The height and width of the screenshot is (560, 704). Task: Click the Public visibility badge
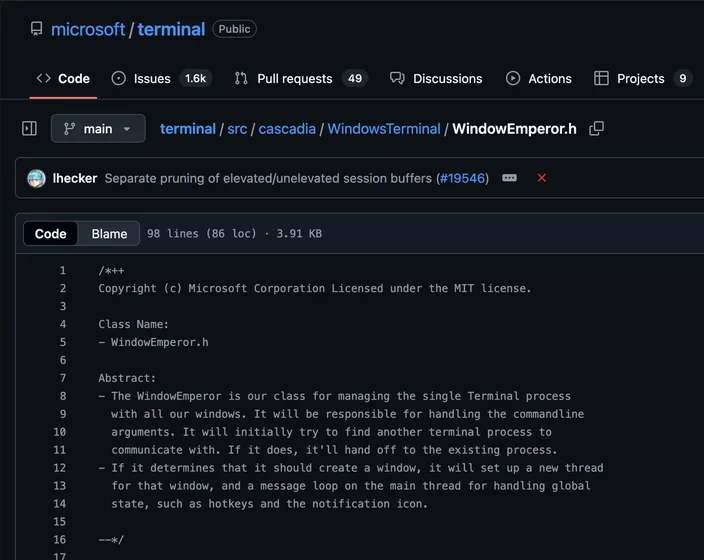(x=234, y=29)
